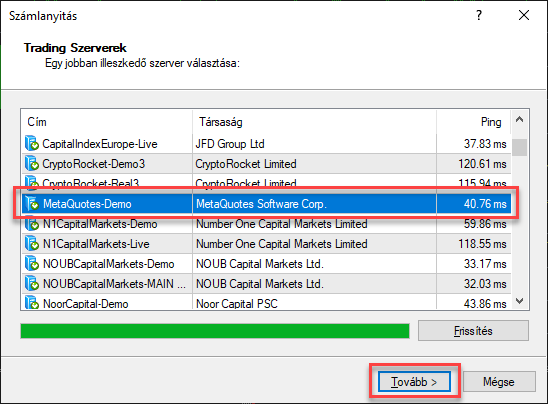
Task: Click the 120.61 ms ping value
Action: coord(482,164)
